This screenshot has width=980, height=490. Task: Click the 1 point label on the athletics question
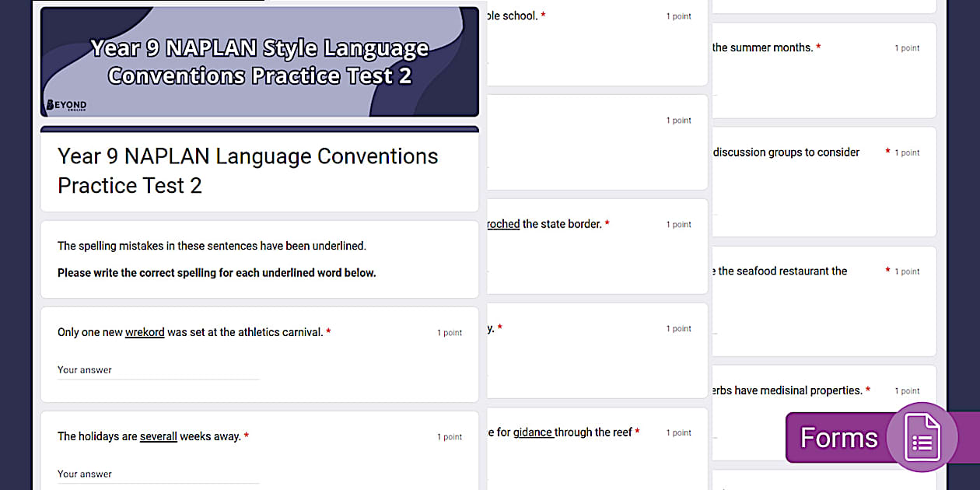(x=450, y=332)
